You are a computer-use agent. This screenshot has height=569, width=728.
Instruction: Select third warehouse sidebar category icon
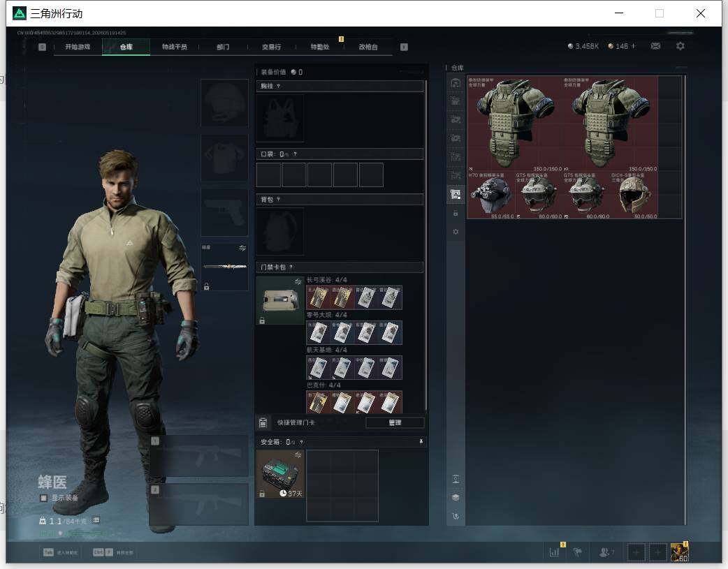click(456, 120)
